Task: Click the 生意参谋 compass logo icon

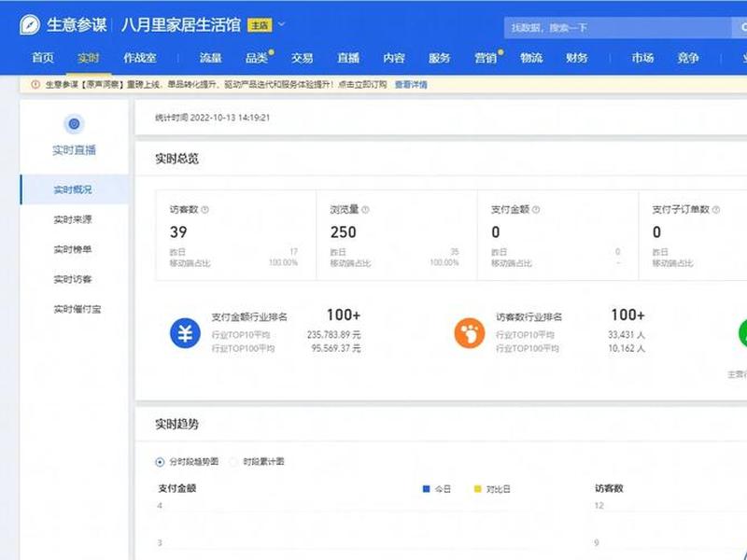Action: click(30, 25)
